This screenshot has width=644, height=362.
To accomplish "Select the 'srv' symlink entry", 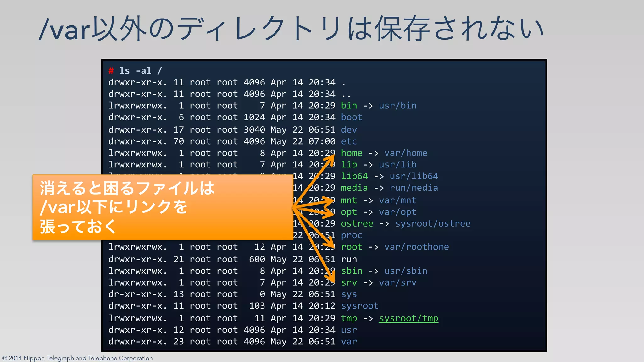I will 349,283.
